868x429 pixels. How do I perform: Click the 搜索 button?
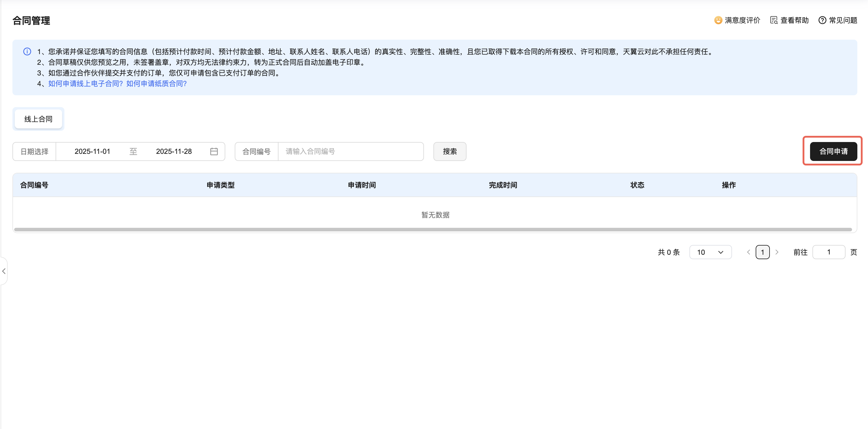pos(449,151)
